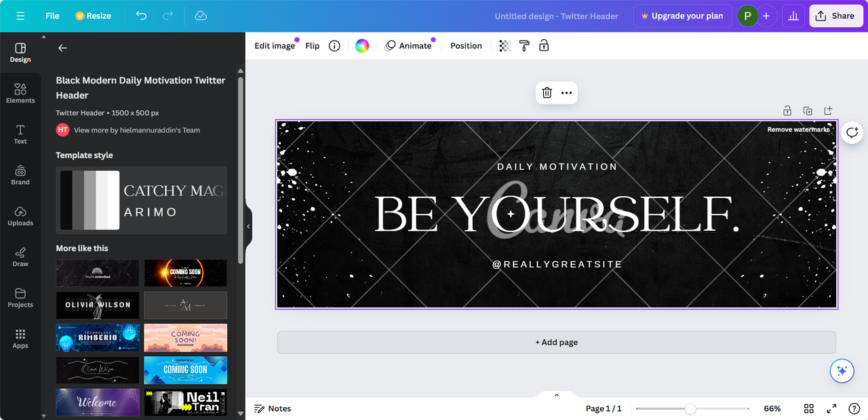Open View more by hielmannuraddin's Team link
Screen dimensions: 868x420
[137, 130]
